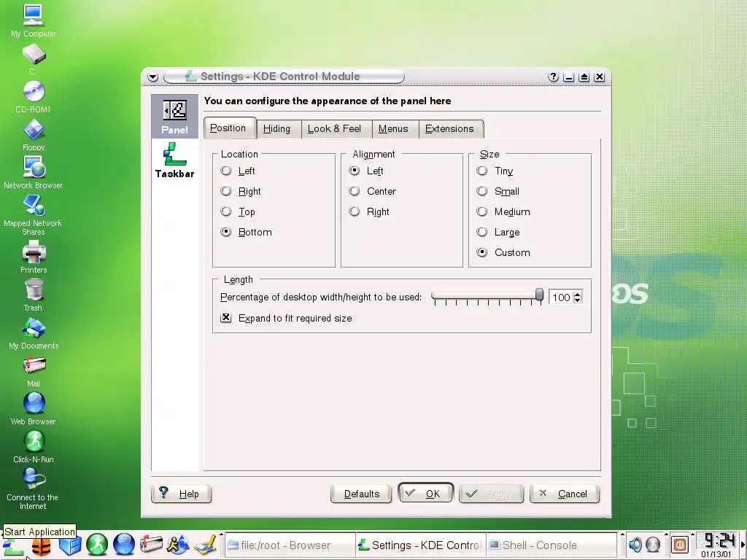This screenshot has height=560, width=747.
Task: Open Network Browser desktop icon
Action: coord(34,173)
